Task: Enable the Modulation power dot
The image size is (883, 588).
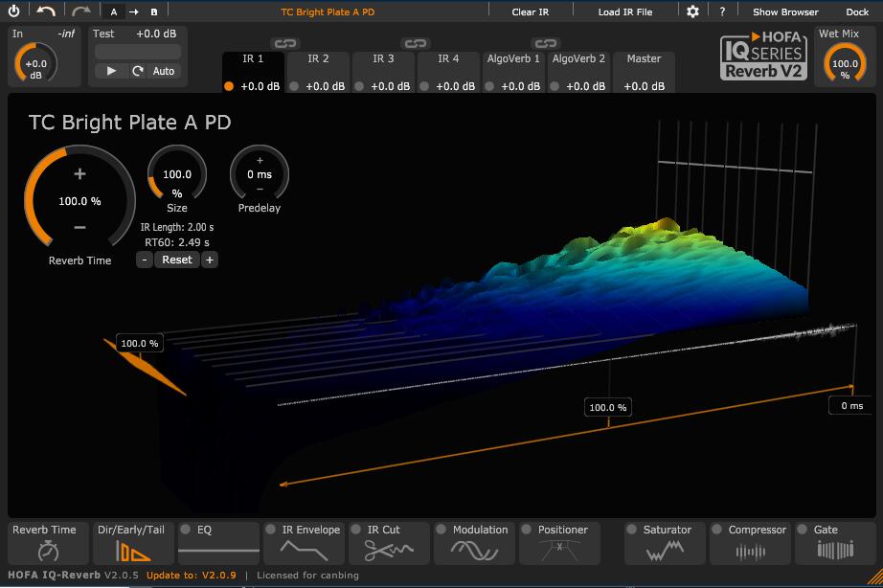Action: [x=441, y=530]
